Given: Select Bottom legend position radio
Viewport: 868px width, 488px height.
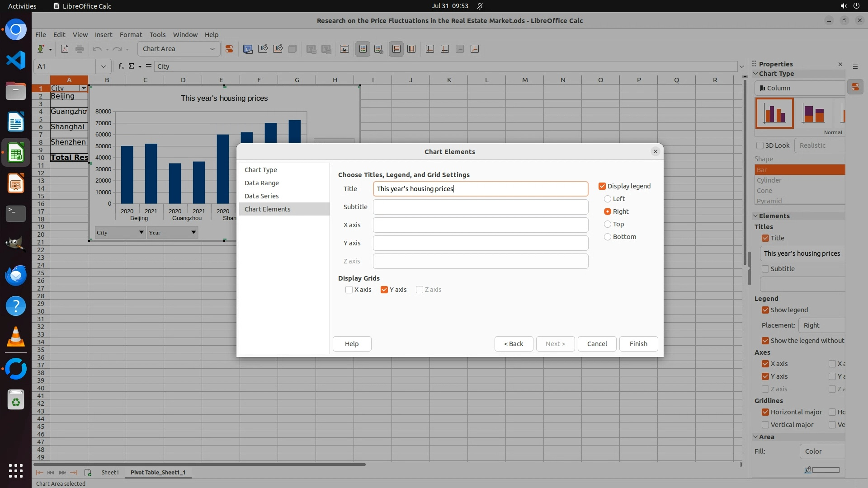Looking at the screenshot, I should pos(608,237).
